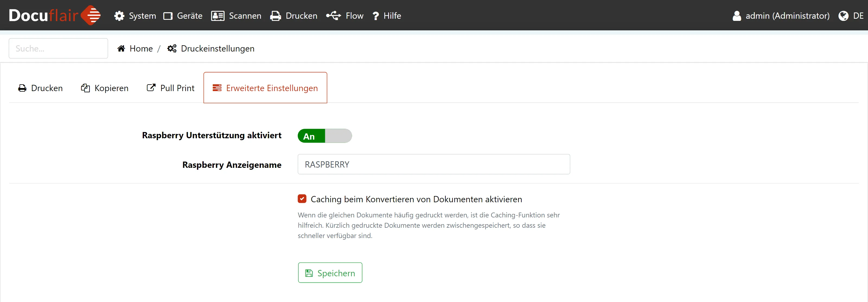
Task: Click the System gear icon
Action: click(x=119, y=16)
